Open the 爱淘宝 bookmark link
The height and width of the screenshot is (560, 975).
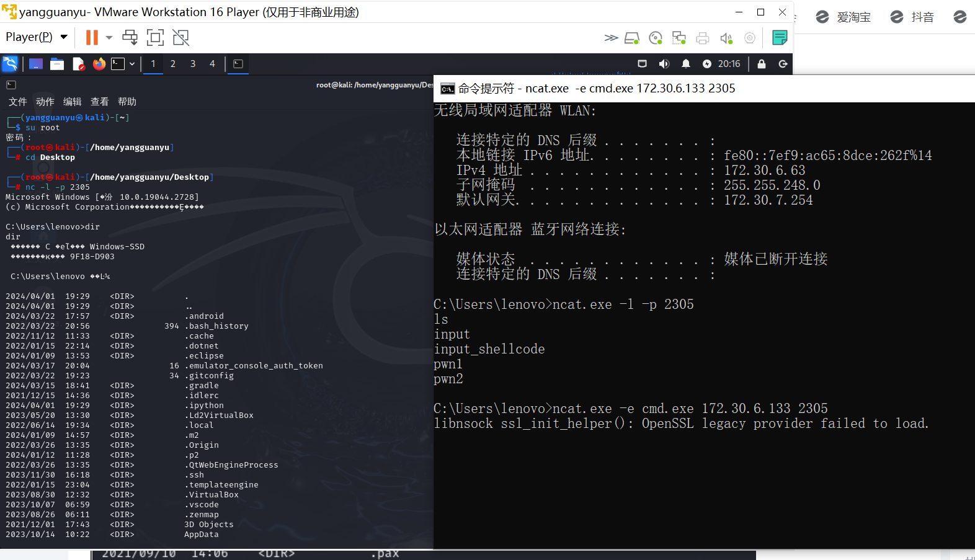tap(844, 17)
